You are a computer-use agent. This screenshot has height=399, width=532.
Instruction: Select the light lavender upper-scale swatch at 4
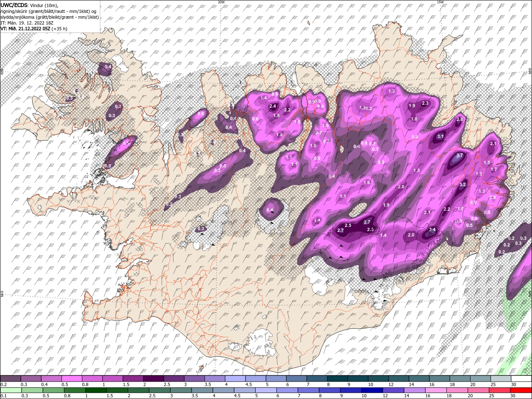tap(235, 379)
